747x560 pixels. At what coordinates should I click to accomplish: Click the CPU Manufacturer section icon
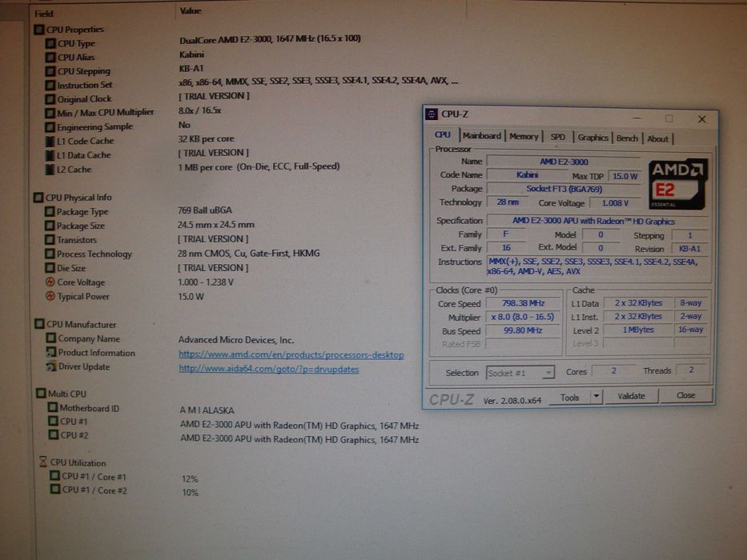[x=39, y=324]
